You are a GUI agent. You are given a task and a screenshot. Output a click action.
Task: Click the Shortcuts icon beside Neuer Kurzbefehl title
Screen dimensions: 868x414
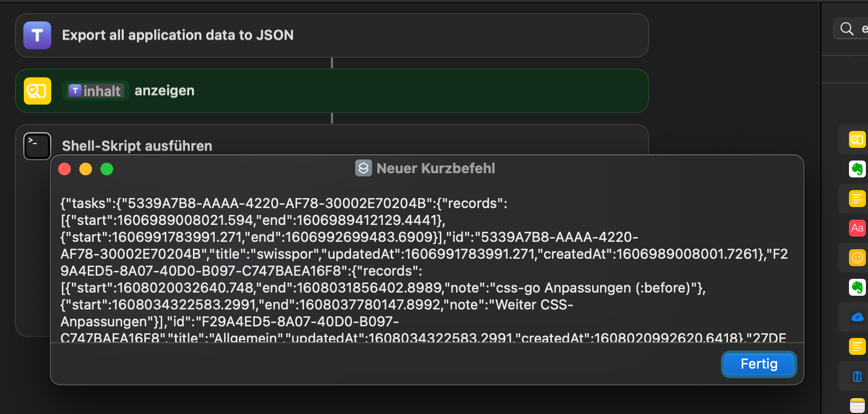(x=363, y=168)
